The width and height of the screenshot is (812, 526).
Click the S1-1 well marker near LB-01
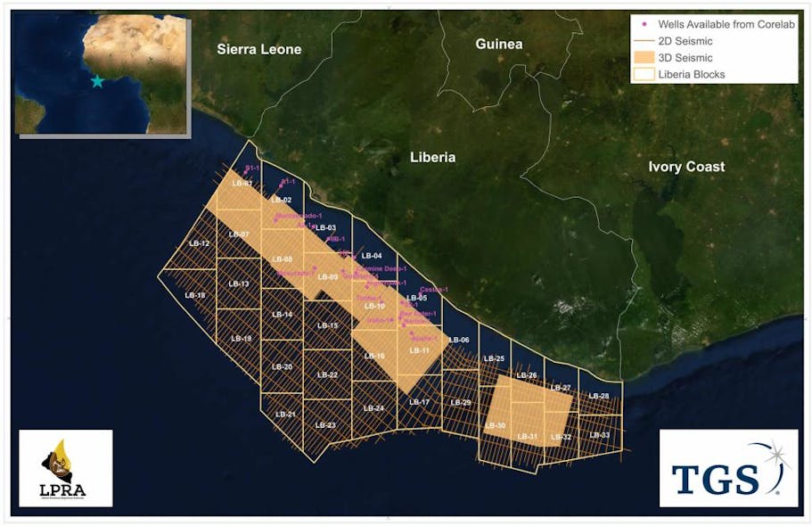(x=243, y=170)
